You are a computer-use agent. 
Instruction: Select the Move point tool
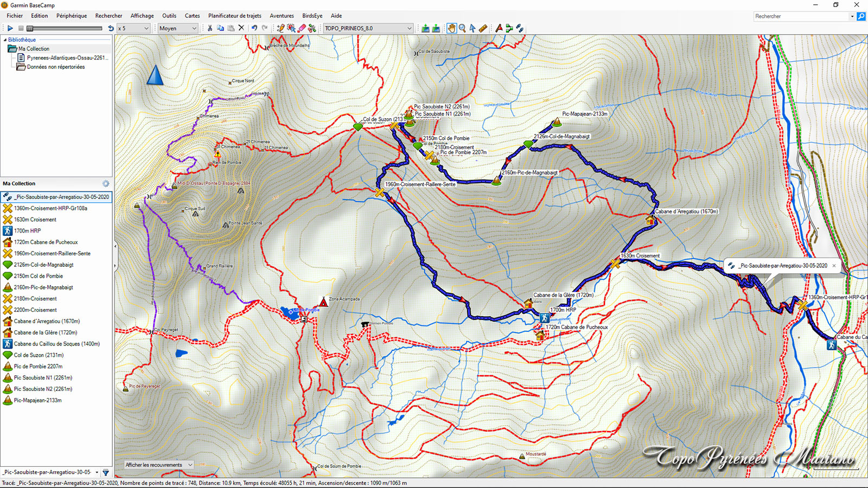tap(291, 28)
